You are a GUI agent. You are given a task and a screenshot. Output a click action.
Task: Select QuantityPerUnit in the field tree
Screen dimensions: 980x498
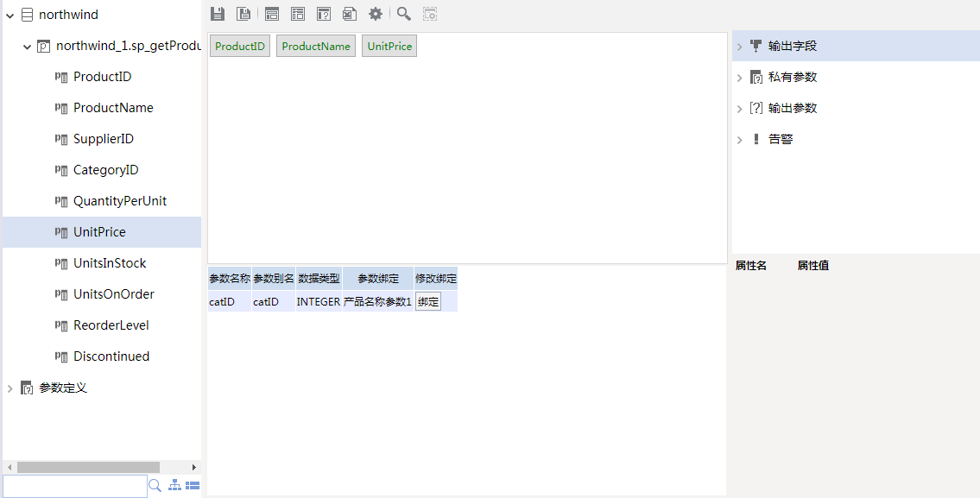pyautogui.click(x=120, y=201)
